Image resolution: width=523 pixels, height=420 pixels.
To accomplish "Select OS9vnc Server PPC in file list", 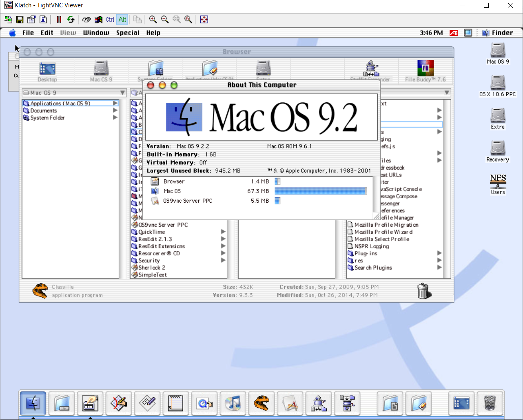I will point(160,225).
